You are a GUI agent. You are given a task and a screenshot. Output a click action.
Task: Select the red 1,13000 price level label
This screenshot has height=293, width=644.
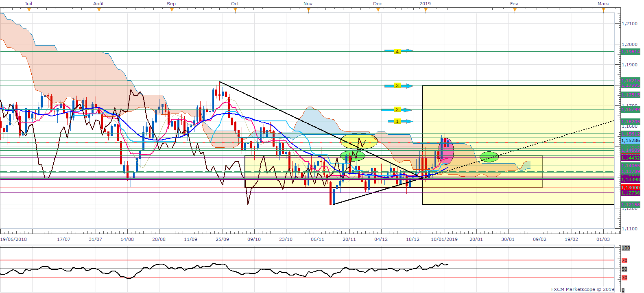pos(630,188)
